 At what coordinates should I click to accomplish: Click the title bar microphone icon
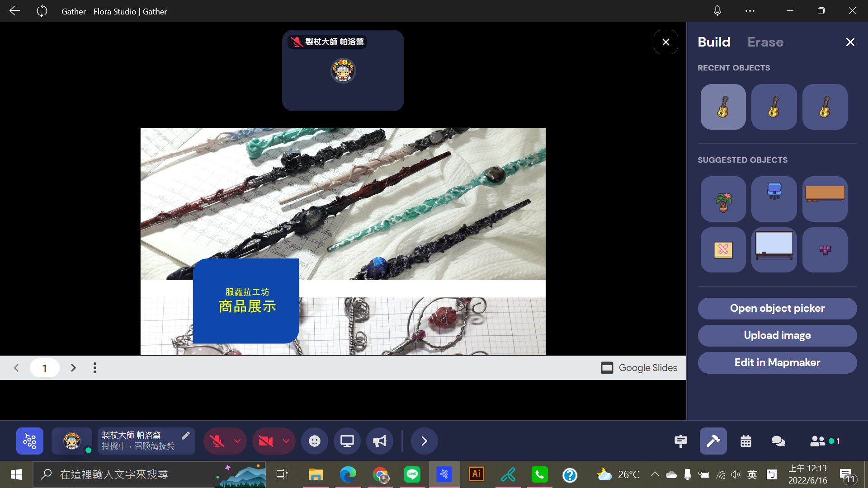pyautogui.click(x=717, y=11)
